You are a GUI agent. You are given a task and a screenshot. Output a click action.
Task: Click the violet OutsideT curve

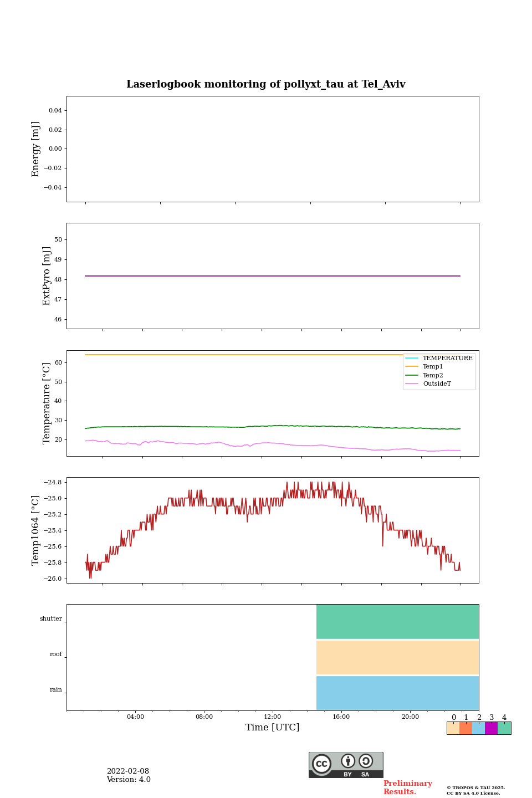pos(273,443)
